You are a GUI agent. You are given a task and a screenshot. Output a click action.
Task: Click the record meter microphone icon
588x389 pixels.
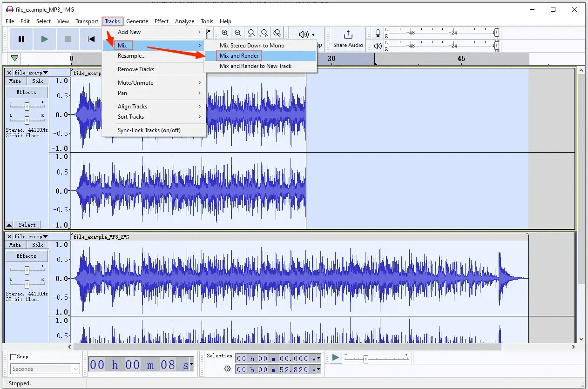(378, 33)
